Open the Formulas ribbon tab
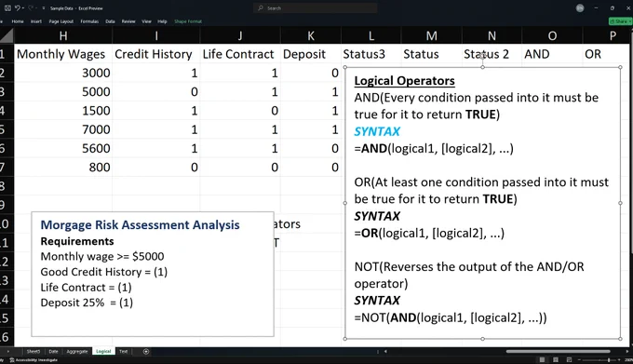 (x=89, y=21)
